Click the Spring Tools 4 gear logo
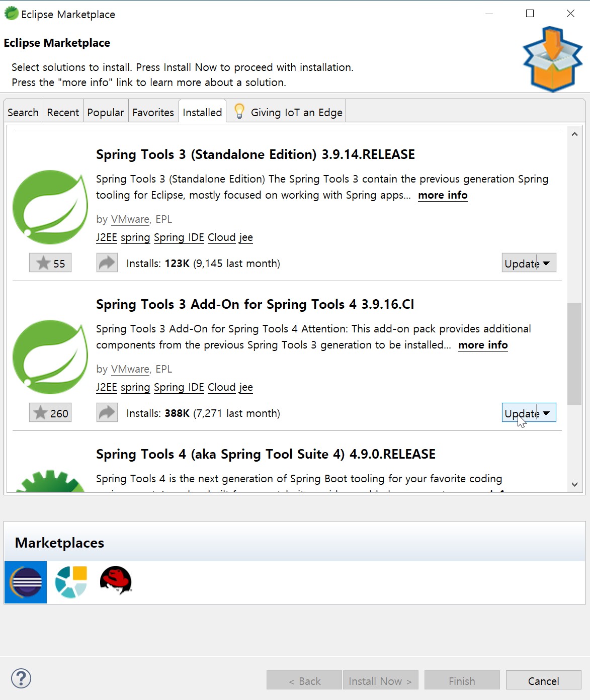Screen dimensions: 590x700 [50, 481]
